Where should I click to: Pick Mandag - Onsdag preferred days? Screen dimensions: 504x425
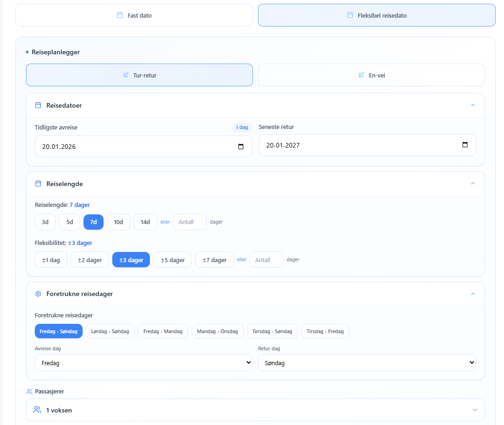217,331
